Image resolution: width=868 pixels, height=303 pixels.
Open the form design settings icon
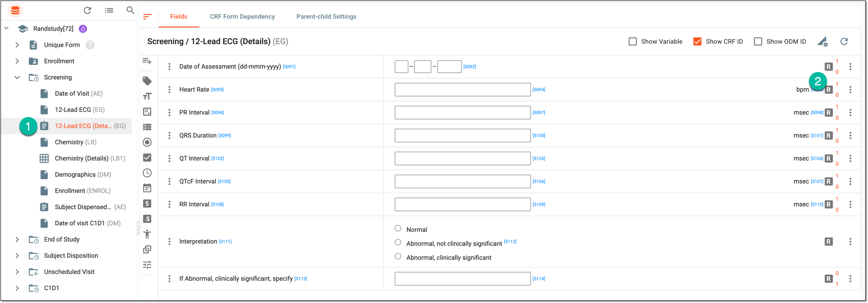[823, 42]
